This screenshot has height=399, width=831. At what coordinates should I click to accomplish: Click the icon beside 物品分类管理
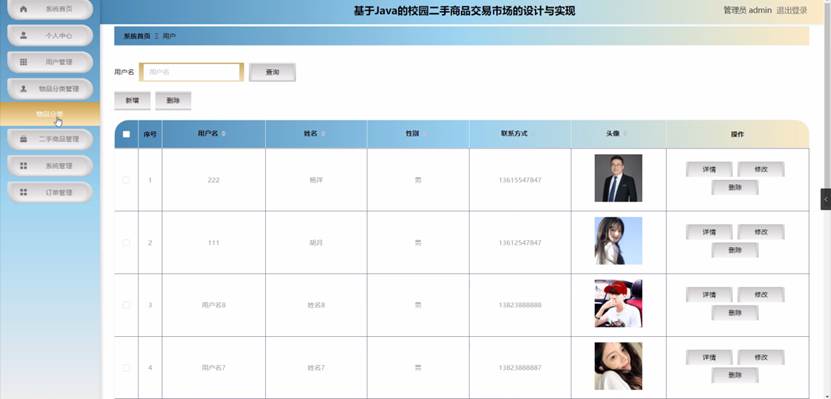click(x=23, y=88)
